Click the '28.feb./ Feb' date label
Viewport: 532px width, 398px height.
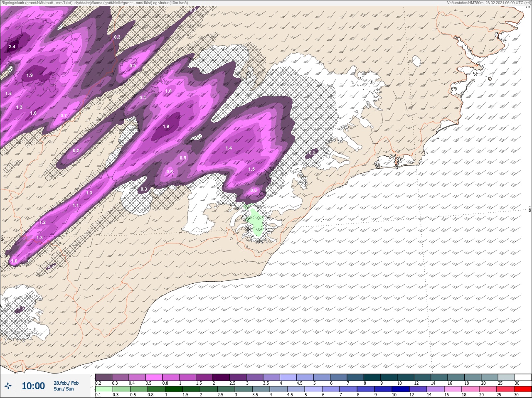66,383
